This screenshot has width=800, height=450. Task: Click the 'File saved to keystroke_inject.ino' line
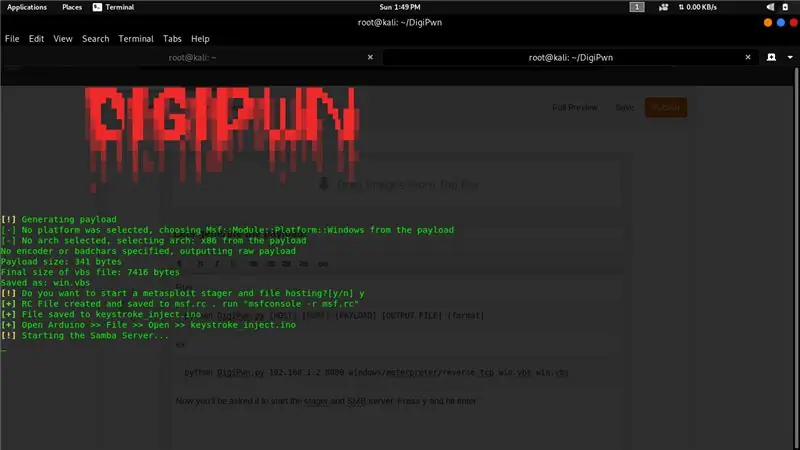point(101,314)
